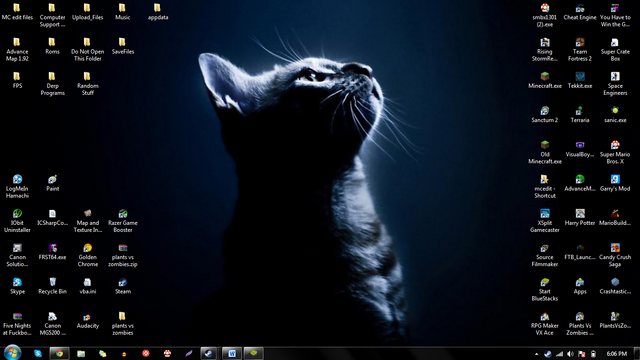640x360 pixels.
Task: Select plants vs zombies.zip file
Action: pyautogui.click(x=122, y=255)
